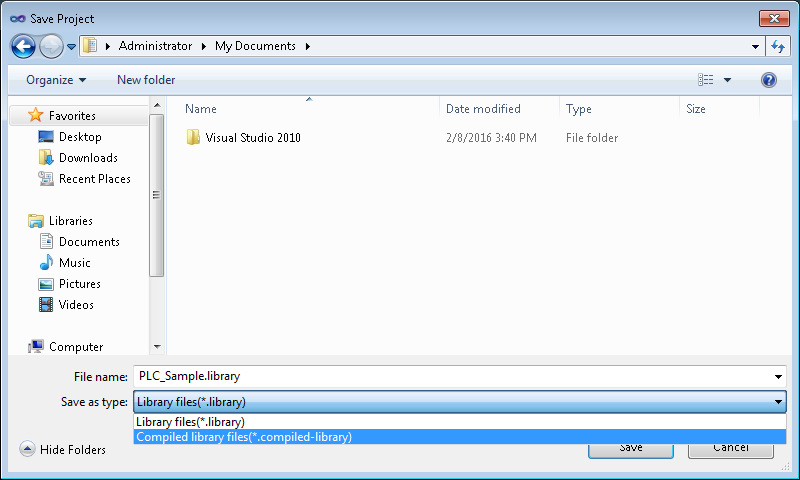Expand the arrow between Administrator and My Documents
Viewport: 800px width, 480px height.
[204, 46]
